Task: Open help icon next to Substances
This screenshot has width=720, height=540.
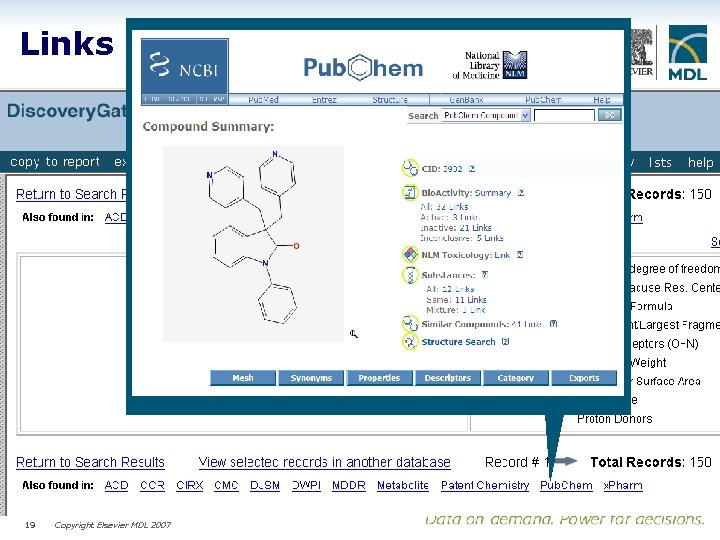Action: (484, 275)
